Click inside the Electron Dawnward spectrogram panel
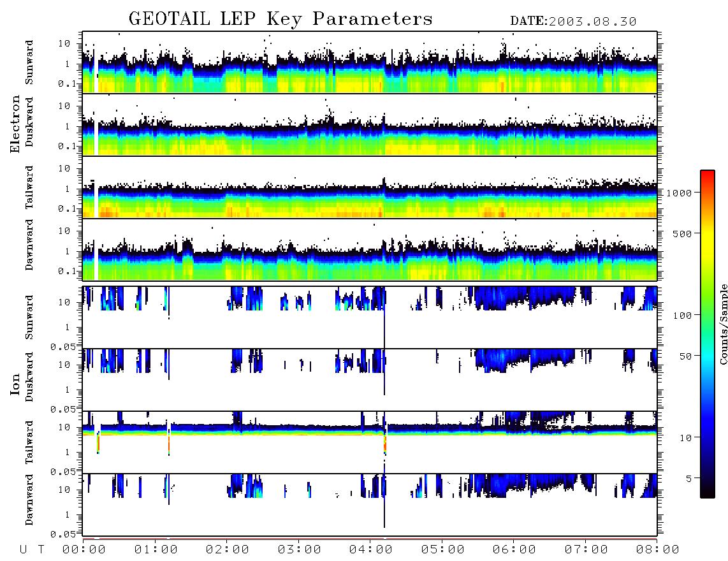Image resolution: width=728 pixels, height=561 pixels. pyautogui.click(x=370, y=249)
